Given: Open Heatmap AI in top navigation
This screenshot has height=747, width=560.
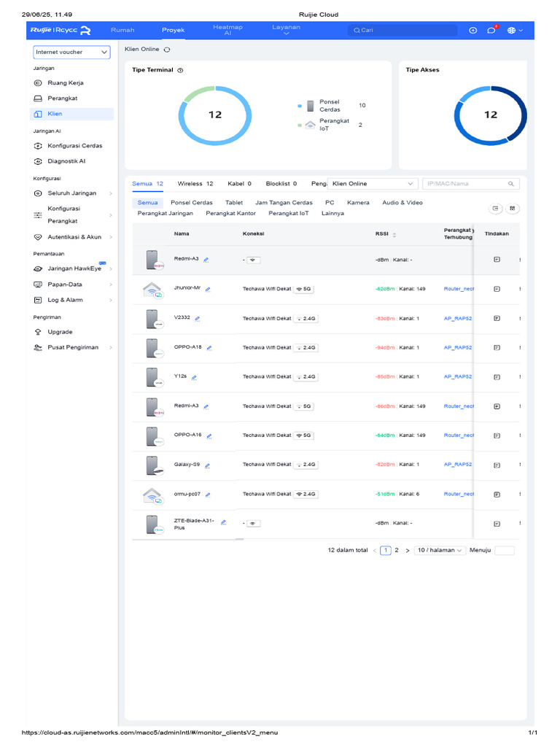Looking at the screenshot, I should pyautogui.click(x=227, y=30).
